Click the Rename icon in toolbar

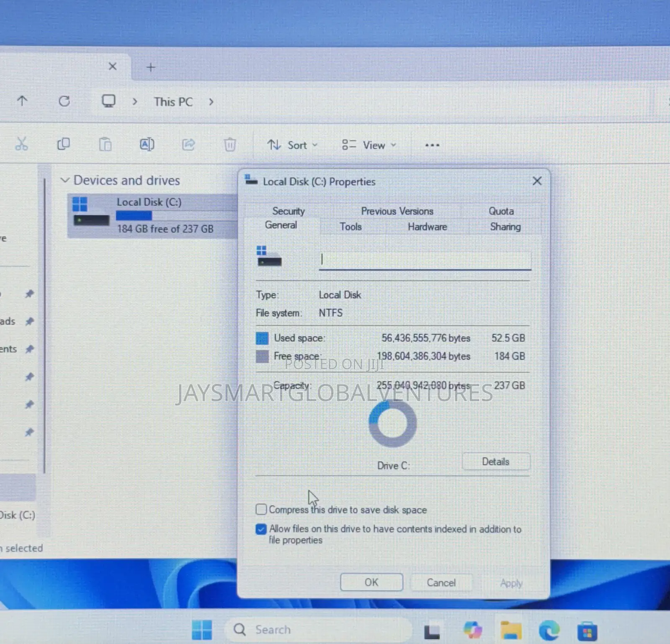[147, 144]
